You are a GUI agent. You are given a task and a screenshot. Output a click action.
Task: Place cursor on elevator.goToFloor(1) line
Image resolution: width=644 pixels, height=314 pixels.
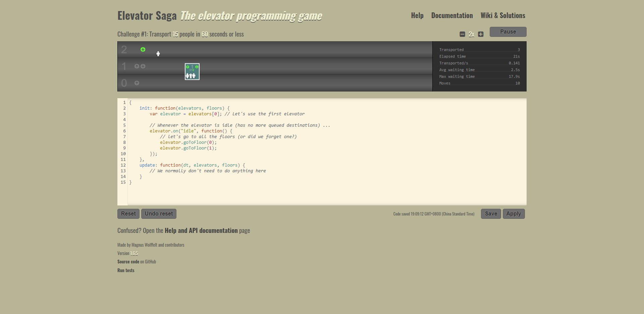click(188, 148)
